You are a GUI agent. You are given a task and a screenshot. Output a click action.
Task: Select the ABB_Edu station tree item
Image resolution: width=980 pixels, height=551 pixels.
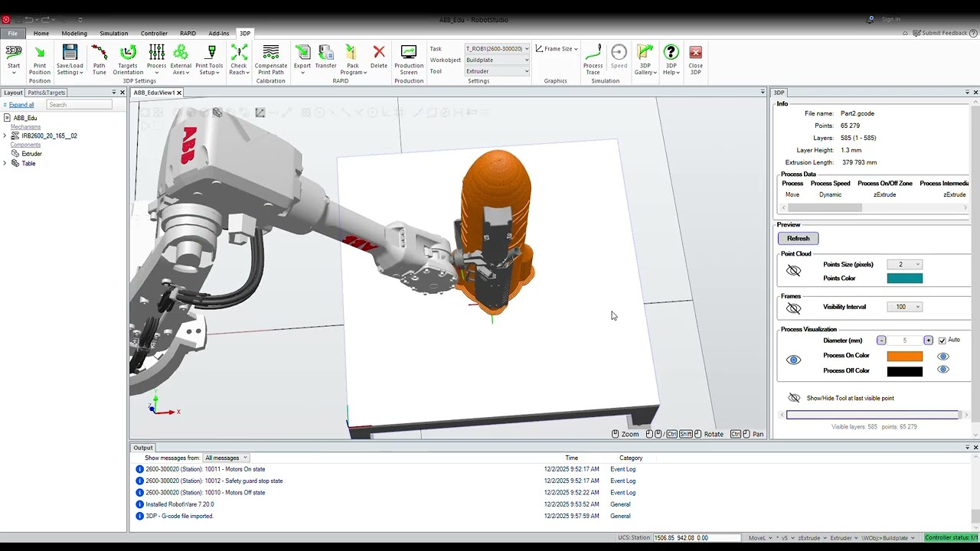[x=25, y=119]
